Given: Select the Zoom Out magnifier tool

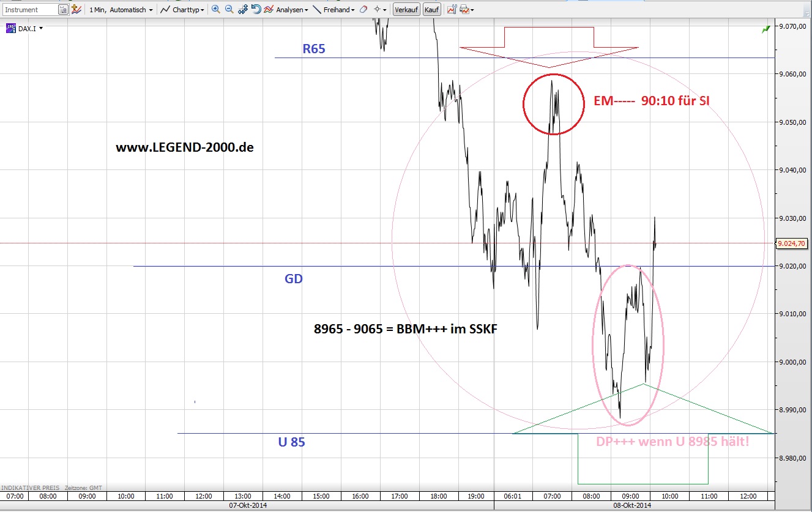Looking at the screenshot, I should (228, 9).
